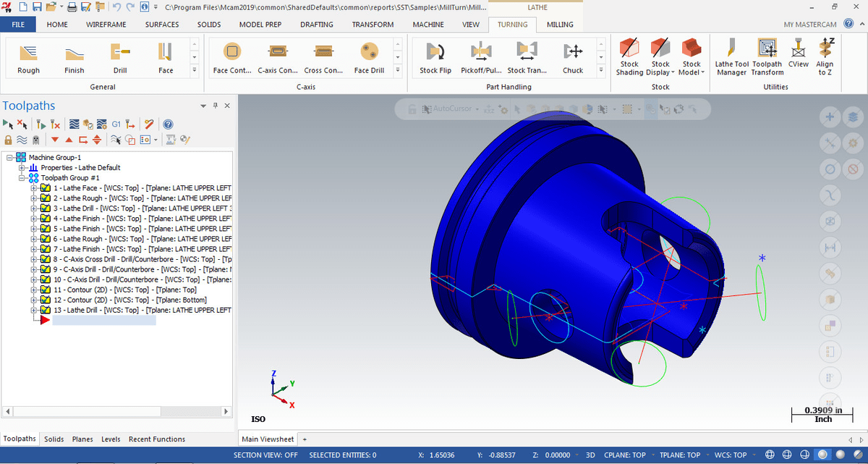Expand operation 11 - Contour (2D)
868x464 pixels.
click(34, 290)
